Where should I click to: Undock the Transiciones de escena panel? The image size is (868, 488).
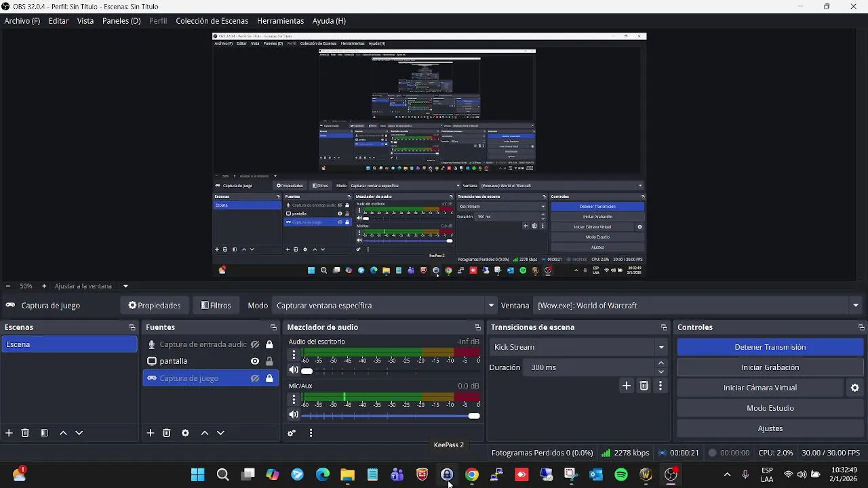[664, 327]
